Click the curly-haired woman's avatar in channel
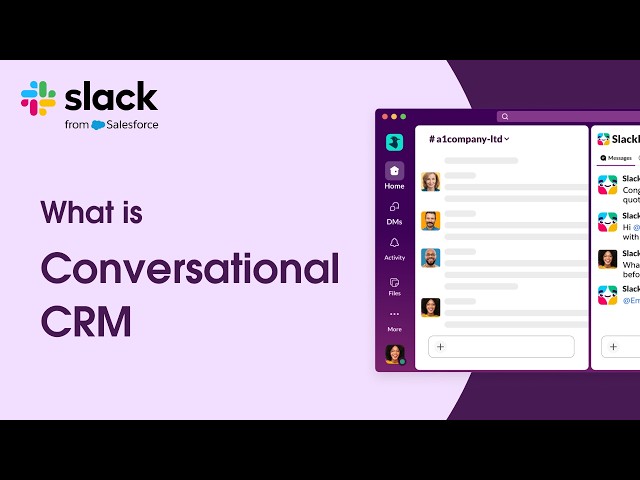Viewport: 640px width, 480px height. coord(431,308)
